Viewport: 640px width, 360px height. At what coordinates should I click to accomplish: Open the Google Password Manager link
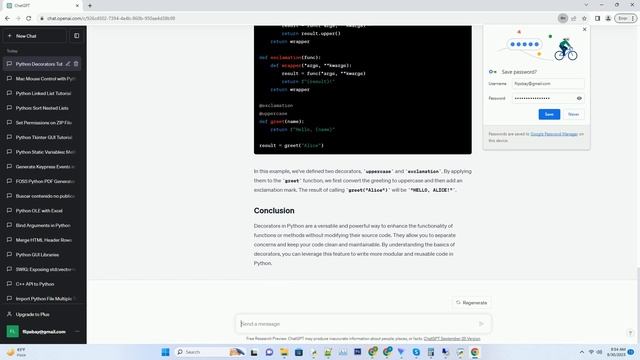(x=554, y=134)
